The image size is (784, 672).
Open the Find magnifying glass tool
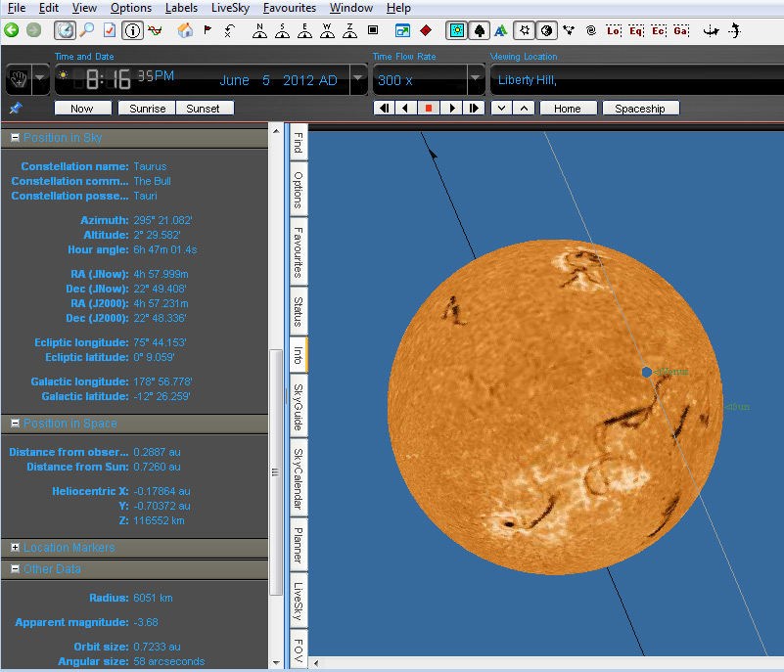(87, 30)
